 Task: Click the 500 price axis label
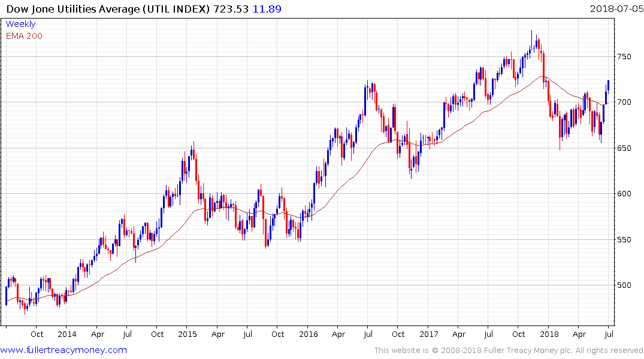click(x=625, y=285)
